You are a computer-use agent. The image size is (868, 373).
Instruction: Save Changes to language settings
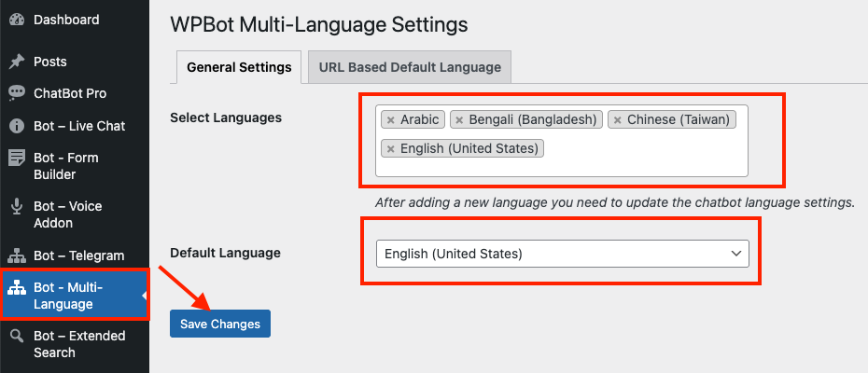tap(220, 324)
